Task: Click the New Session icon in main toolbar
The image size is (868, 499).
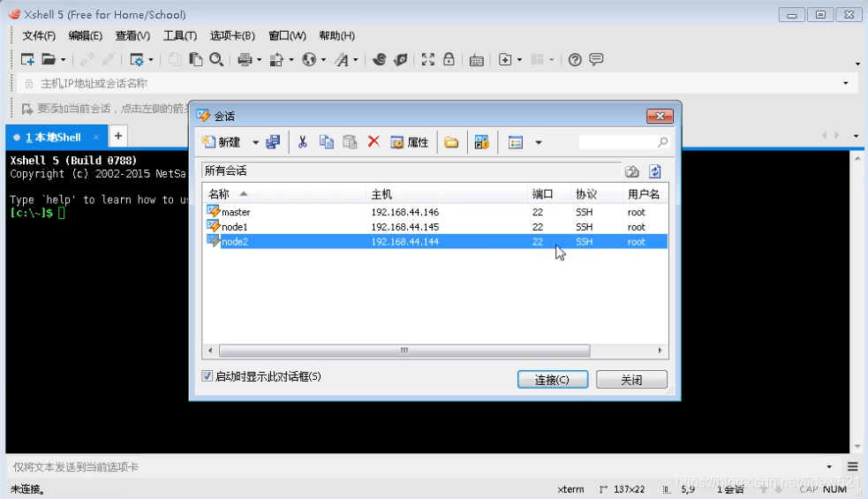Action: pyautogui.click(x=27, y=59)
